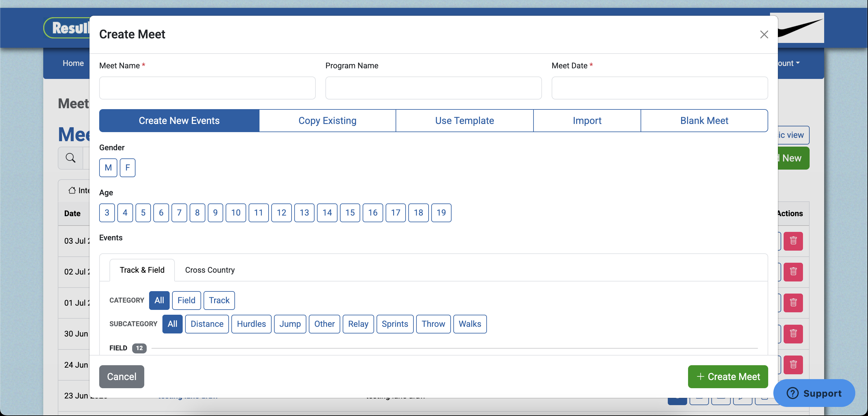868x416 pixels.
Task: Delete the 01 Jul meet with trash icon
Action: 793,303
